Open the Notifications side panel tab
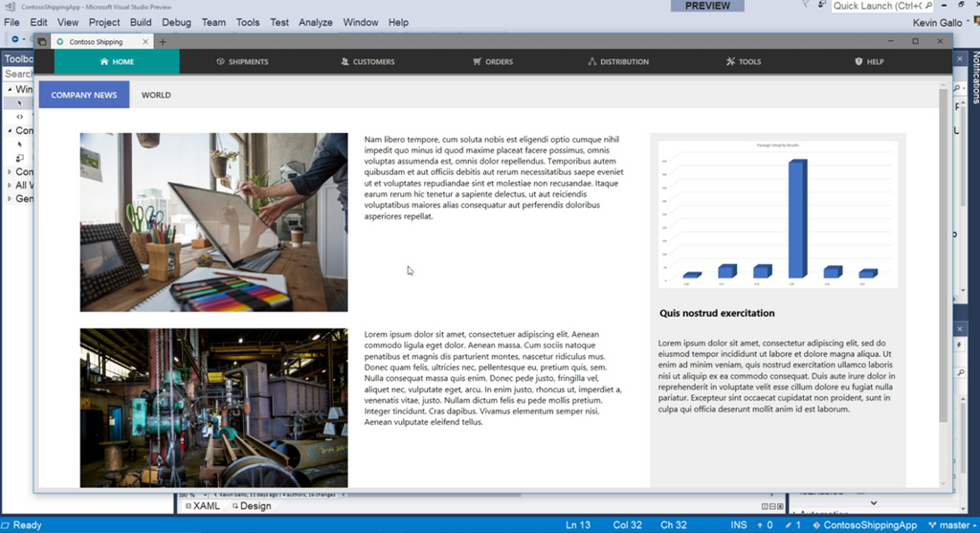The width and height of the screenshot is (980, 533). coord(975,77)
